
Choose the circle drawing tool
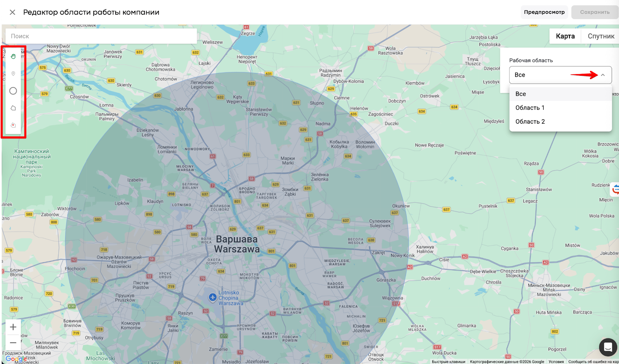(13, 91)
